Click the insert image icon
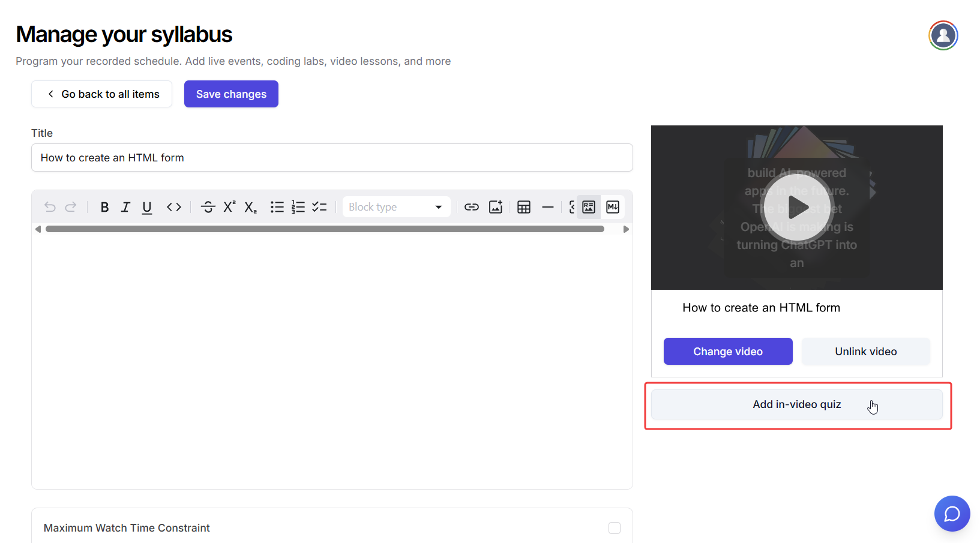 (496, 207)
